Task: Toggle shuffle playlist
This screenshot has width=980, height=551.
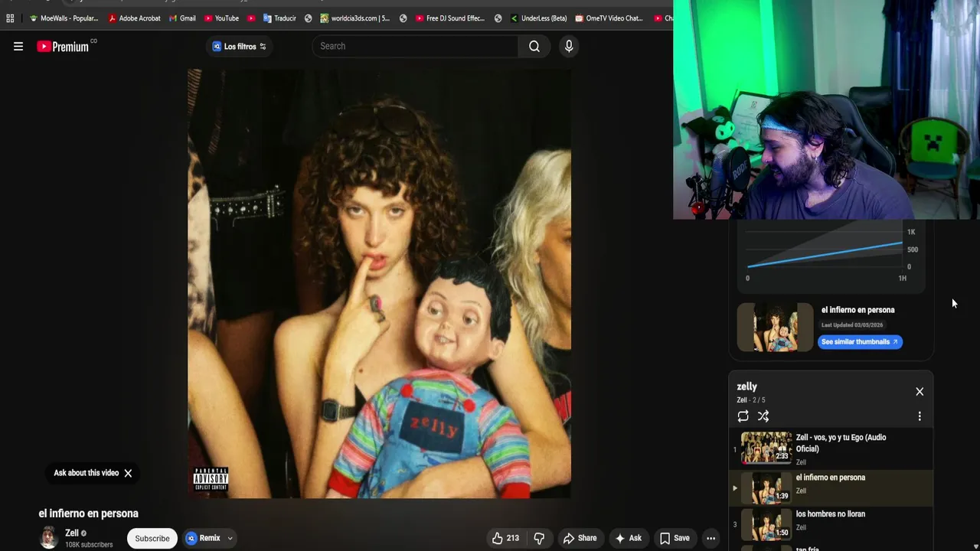Action: (x=763, y=416)
